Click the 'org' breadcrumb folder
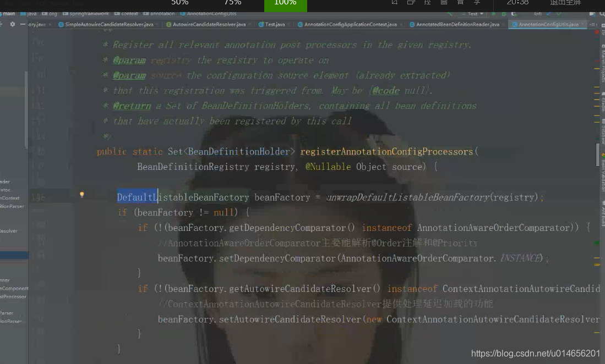 pos(50,14)
